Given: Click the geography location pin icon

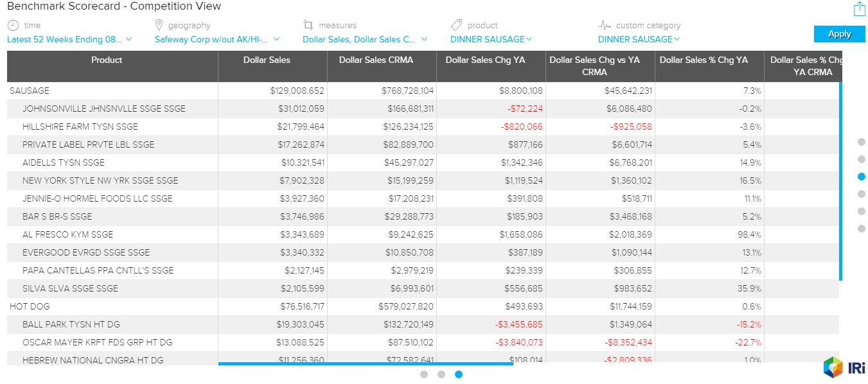Looking at the screenshot, I should (159, 25).
